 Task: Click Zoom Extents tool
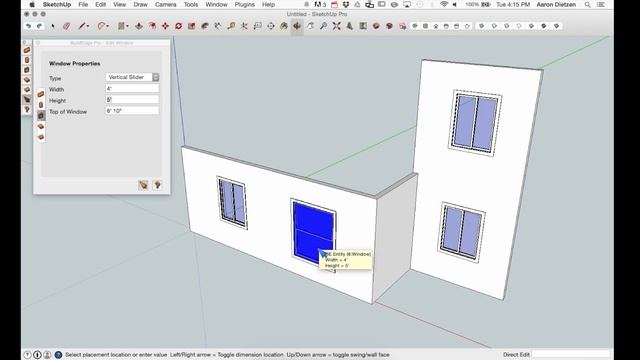tap(336, 26)
